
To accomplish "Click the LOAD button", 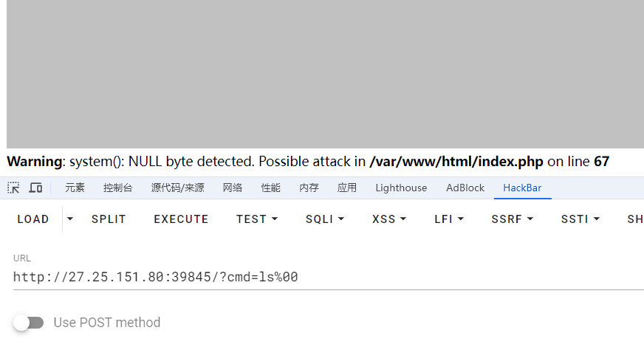I will pos(33,219).
